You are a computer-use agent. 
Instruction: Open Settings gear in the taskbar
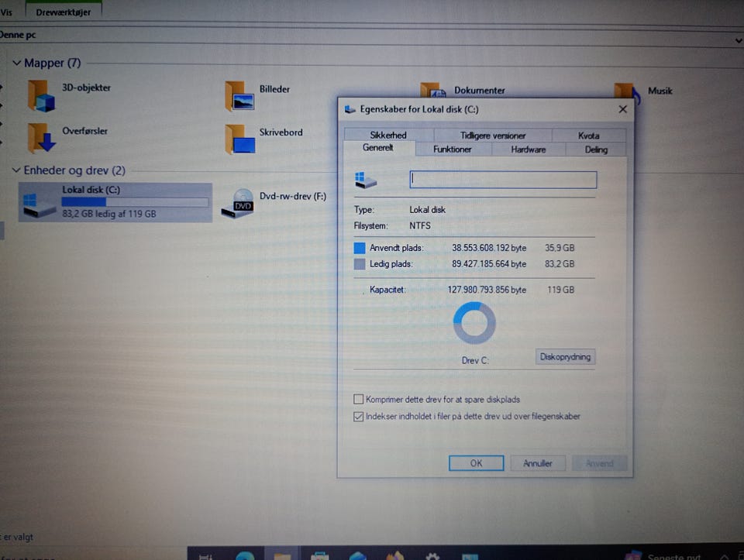tap(432, 556)
